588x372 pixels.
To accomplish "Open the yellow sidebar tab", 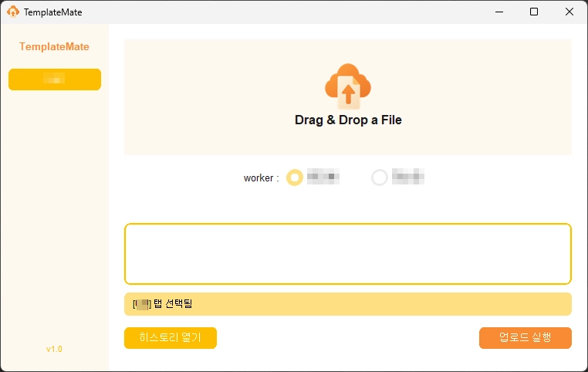I will [55, 79].
